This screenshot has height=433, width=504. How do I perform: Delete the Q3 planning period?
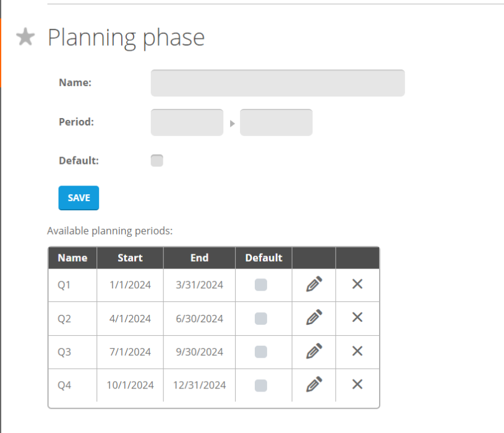(357, 351)
